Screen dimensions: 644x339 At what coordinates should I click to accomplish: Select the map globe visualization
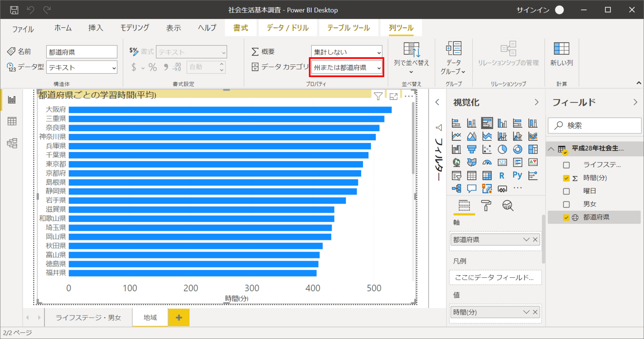pyautogui.click(x=456, y=162)
